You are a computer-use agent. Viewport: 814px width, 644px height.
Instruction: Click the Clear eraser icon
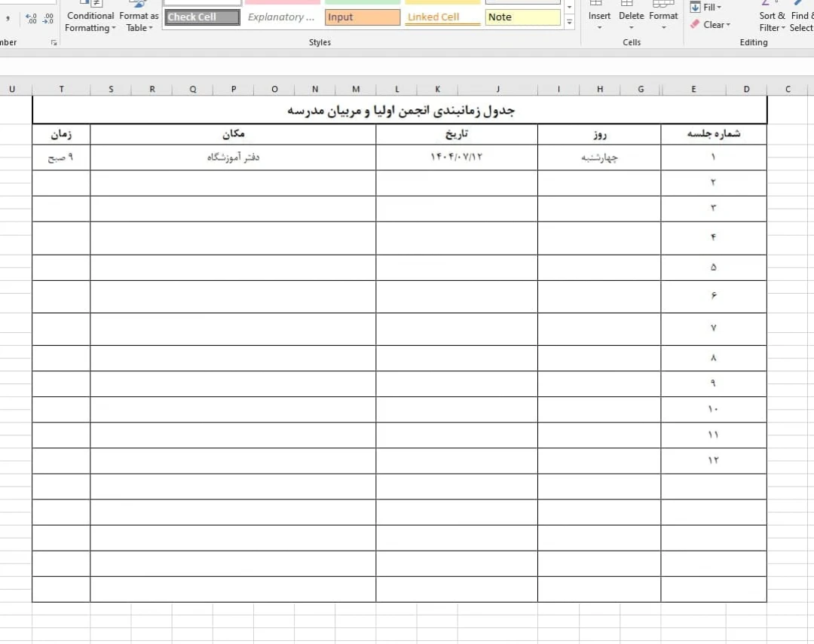pyautogui.click(x=695, y=25)
